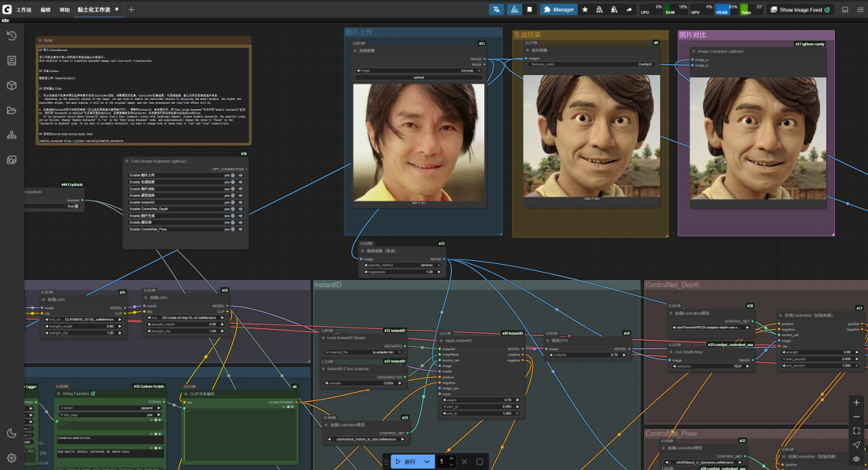Viewport: 868px width, 470px height.
Task: Open the 工作流 menu
Action: tap(24, 10)
